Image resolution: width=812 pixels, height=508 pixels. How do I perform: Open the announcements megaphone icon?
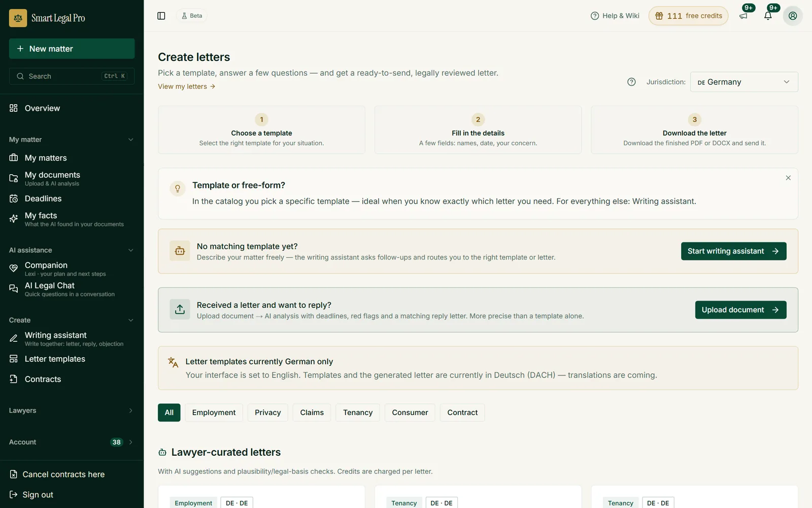[x=743, y=16]
